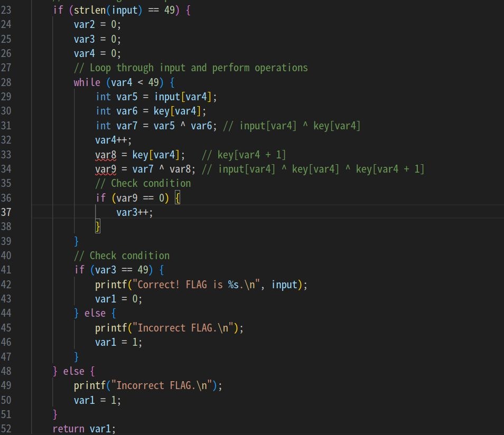Click 'int var5 = input[var4];' line
The image size is (504, 435).
click(x=156, y=97)
